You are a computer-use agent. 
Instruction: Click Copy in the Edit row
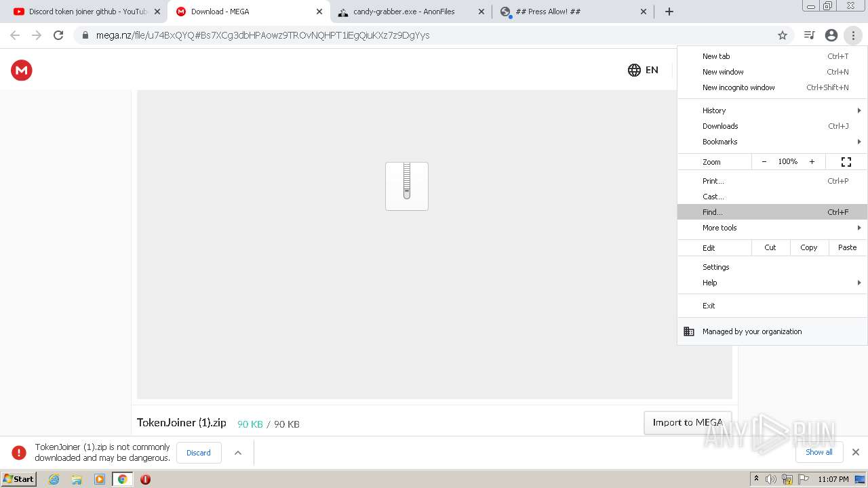point(809,247)
